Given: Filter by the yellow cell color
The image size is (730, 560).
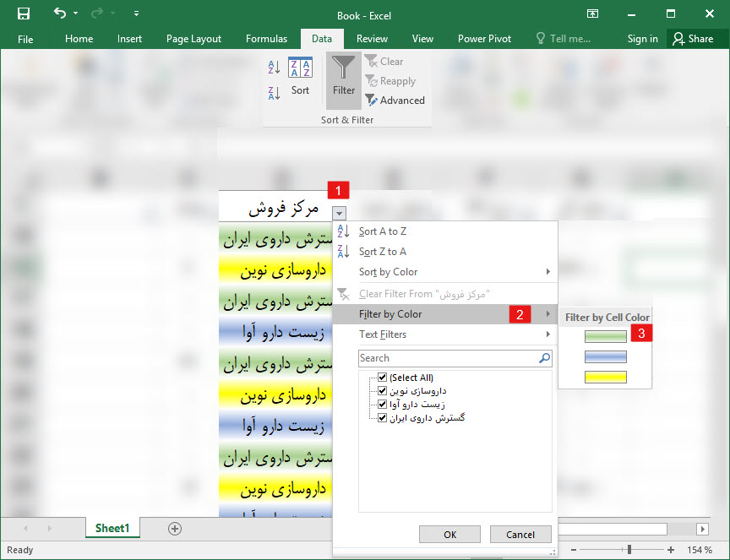Looking at the screenshot, I should click(x=605, y=377).
